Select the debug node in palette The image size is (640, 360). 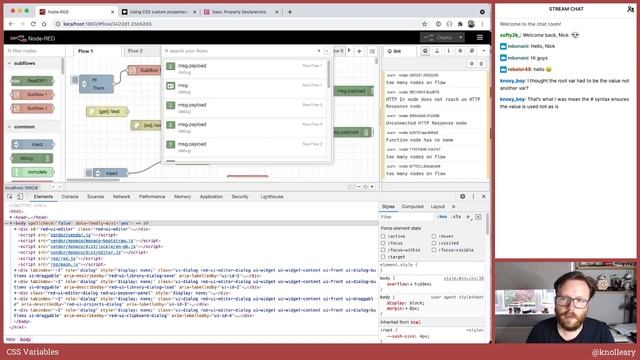click(33, 158)
